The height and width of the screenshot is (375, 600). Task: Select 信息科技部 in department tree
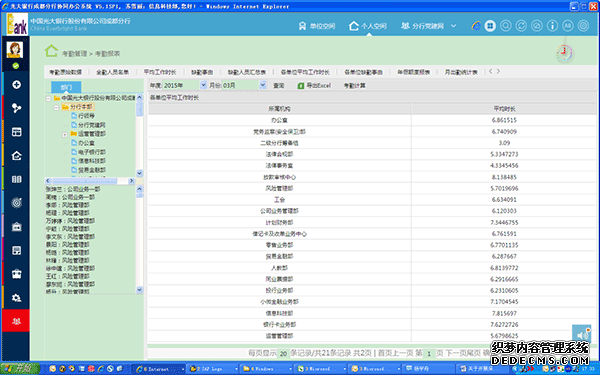(92, 161)
